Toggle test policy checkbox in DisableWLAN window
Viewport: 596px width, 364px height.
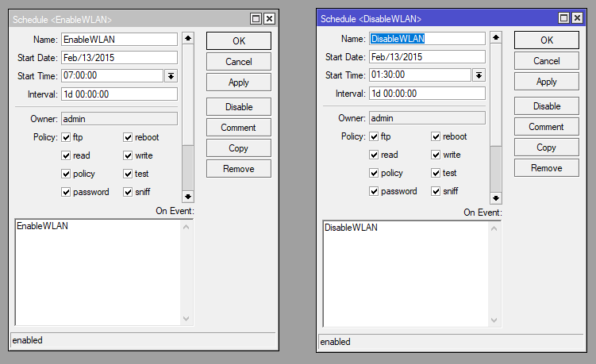(436, 173)
